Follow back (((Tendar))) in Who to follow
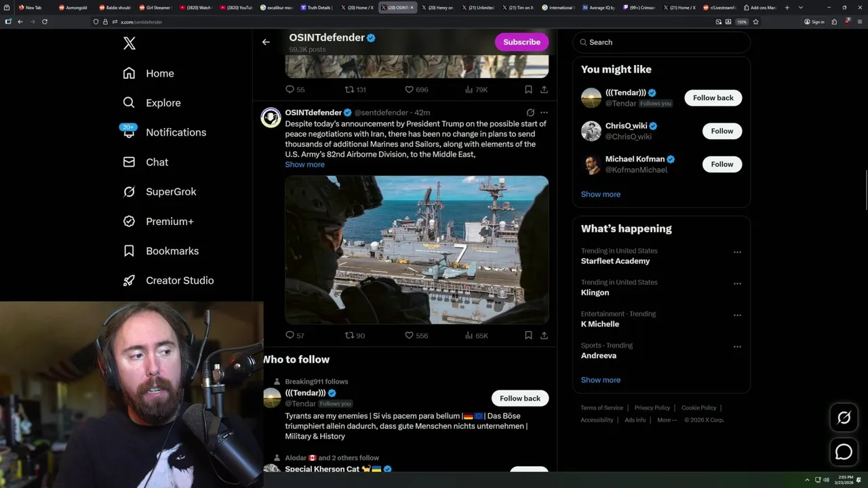Image resolution: width=868 pixels, height=488 pixels. click(x=520, y=399)
